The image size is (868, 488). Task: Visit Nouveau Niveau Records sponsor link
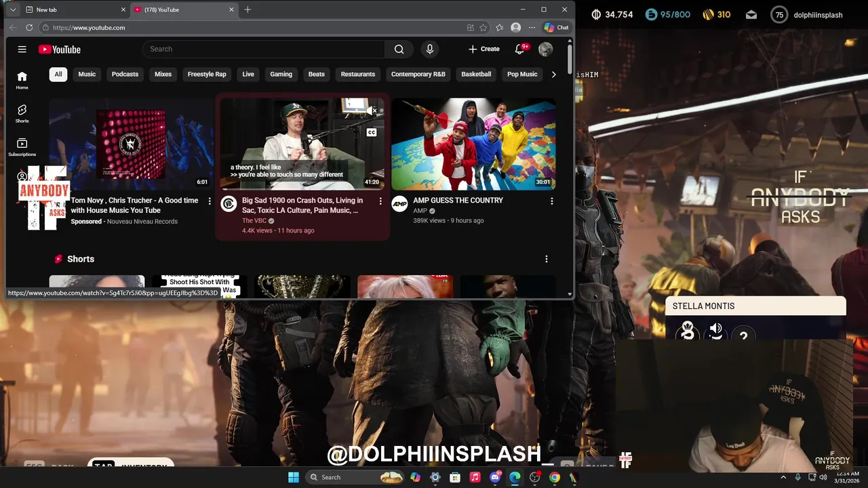coord(142,222)
